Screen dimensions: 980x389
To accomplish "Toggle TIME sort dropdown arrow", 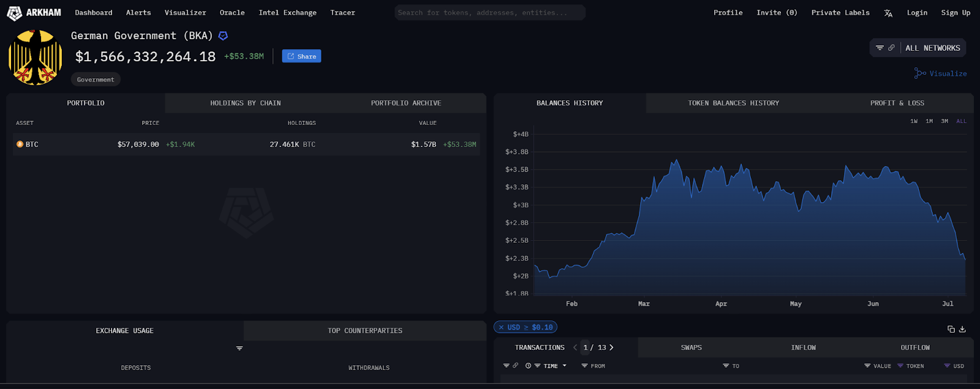I will point(564,366).
